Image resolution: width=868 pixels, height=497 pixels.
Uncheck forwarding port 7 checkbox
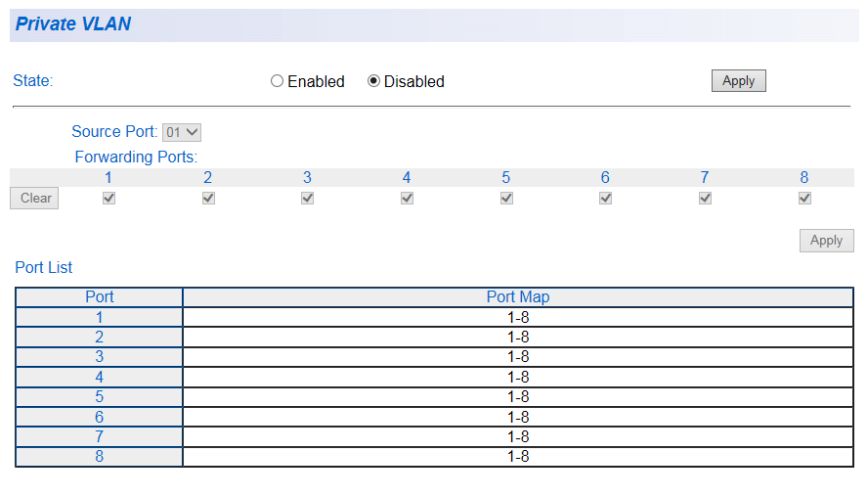tap(705, 199)
